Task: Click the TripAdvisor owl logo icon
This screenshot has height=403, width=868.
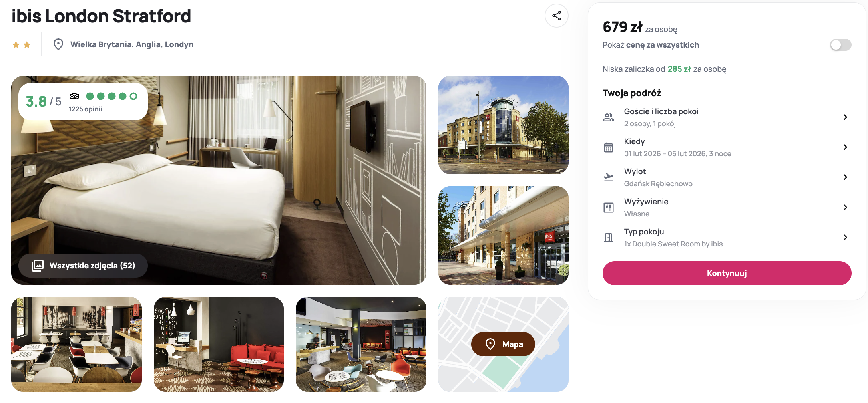Action: pos(74,96)
